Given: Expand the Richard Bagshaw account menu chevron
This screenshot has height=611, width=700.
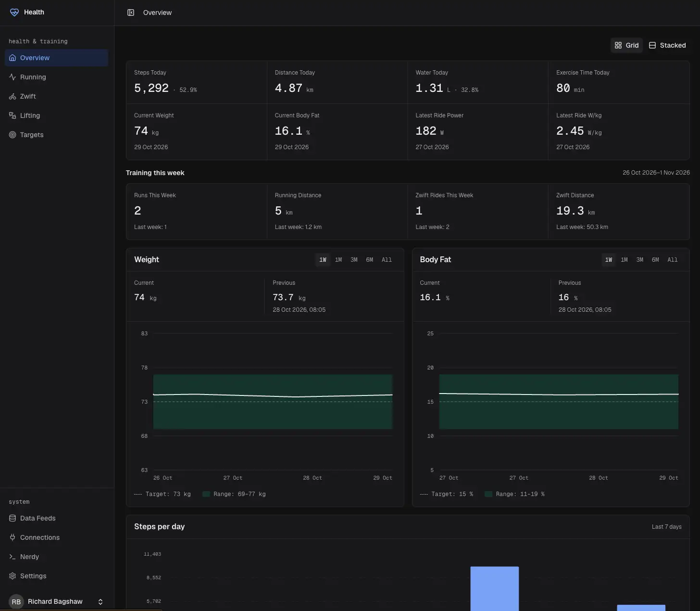Looking at the screenshot, I should (x=100, y=602).
